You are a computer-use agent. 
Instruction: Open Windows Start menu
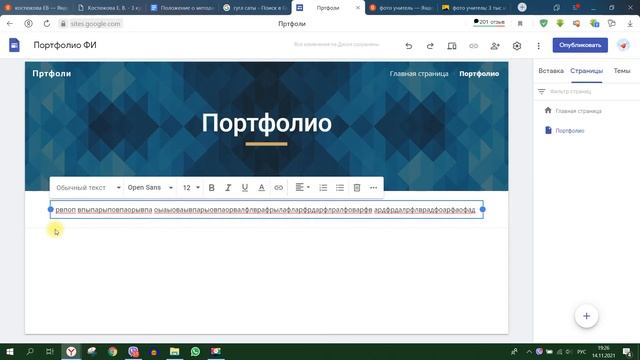10,351
